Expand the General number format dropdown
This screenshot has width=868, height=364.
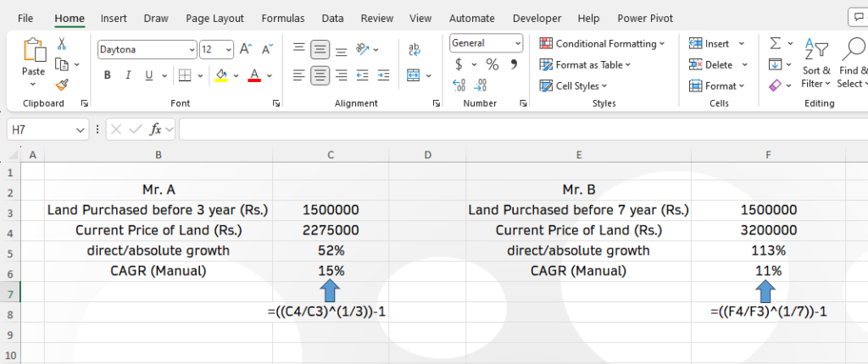click(517, 43)
